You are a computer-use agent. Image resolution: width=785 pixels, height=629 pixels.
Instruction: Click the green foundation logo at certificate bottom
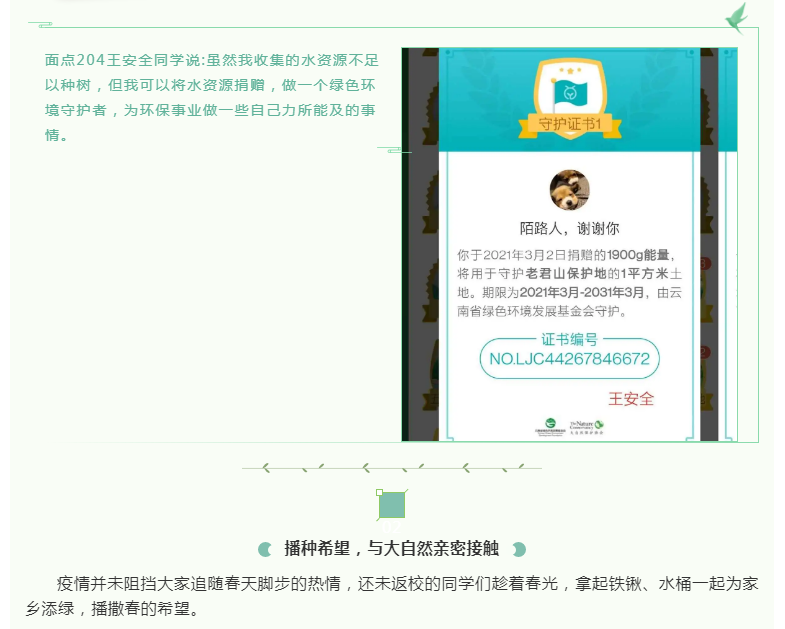coord(550,427)
